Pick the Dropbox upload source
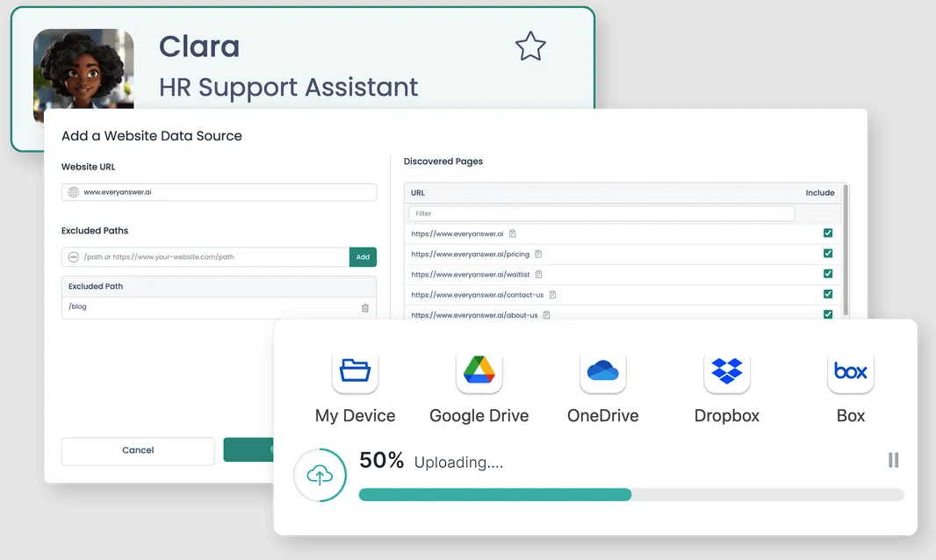The image size is (936, 560). (726, 370)
